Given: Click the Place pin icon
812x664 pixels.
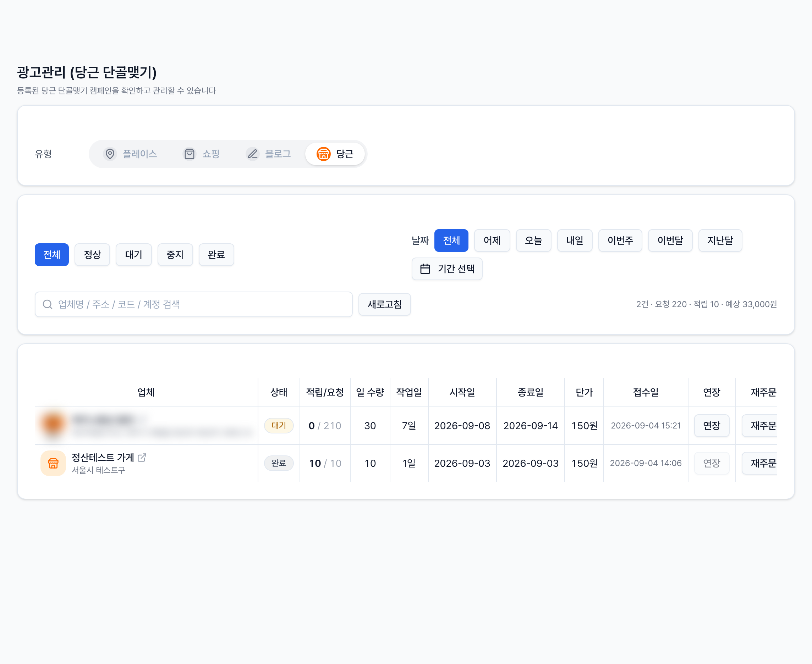Looking at the screenshot, I should pos(110,154).
